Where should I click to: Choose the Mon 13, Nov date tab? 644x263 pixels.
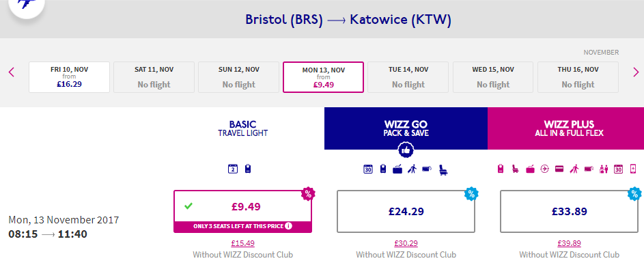point(324,77)
